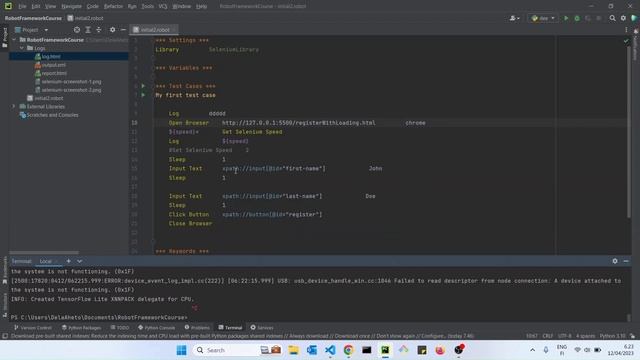Open IDE settings gear in toolbar

623,18
